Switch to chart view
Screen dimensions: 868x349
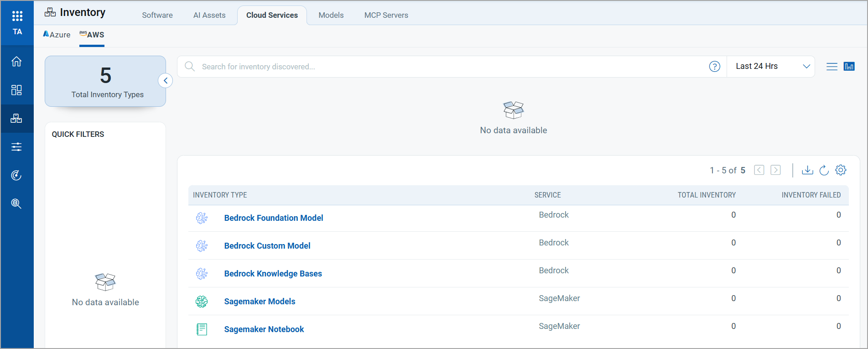849,67
